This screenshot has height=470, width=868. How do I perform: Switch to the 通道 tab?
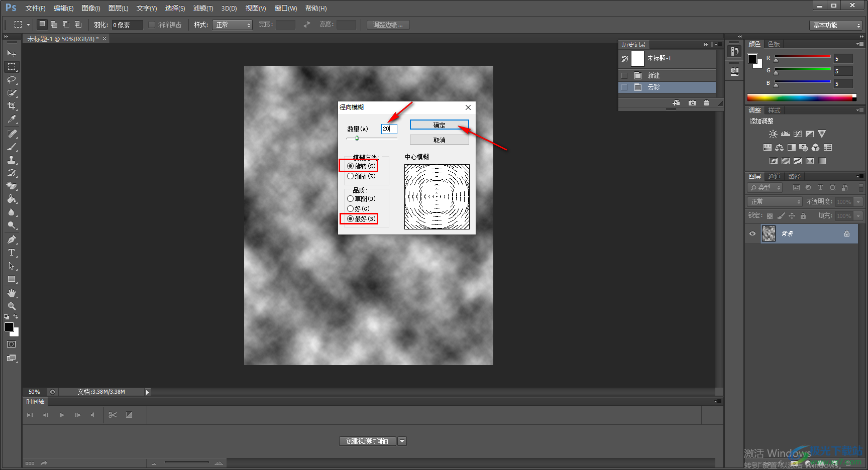(774, 176)
